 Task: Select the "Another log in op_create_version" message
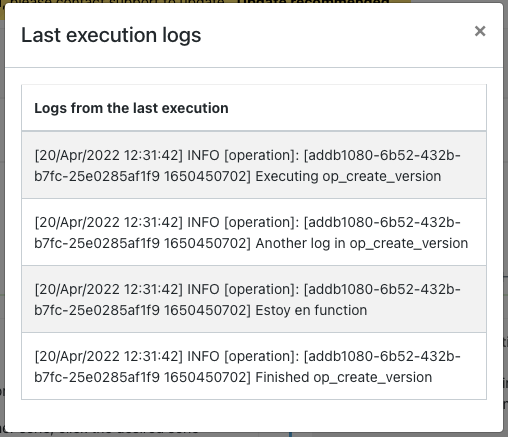[362, 243]
